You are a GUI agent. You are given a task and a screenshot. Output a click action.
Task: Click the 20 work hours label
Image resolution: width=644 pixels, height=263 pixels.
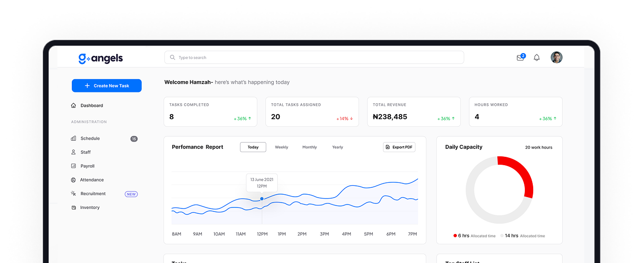click(539, 147)
